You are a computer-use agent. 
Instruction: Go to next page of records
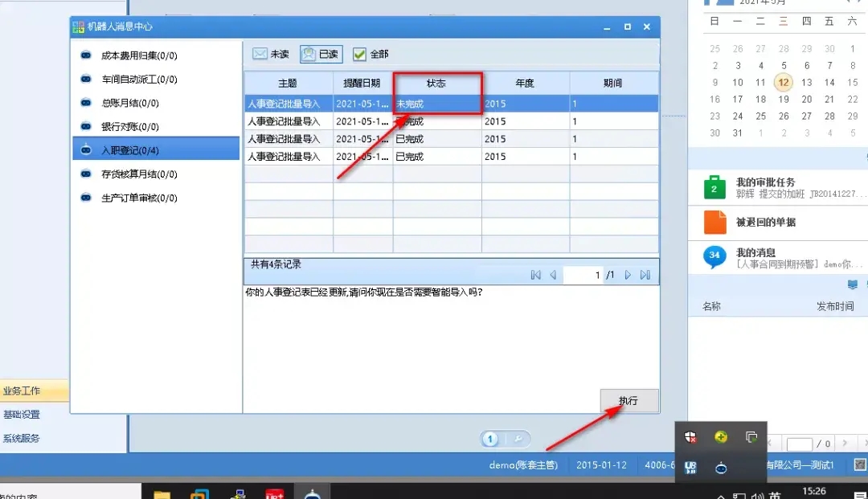point(628,275)
